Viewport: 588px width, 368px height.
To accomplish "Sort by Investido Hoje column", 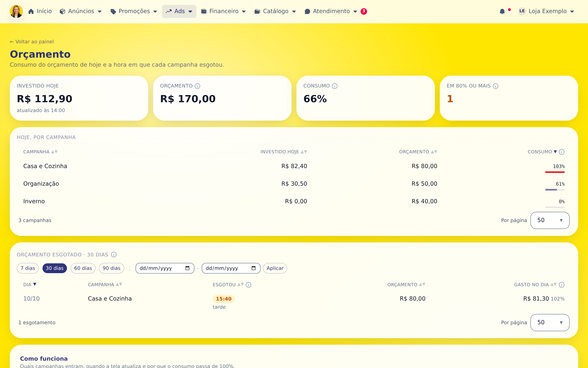I will click(284, 152).
